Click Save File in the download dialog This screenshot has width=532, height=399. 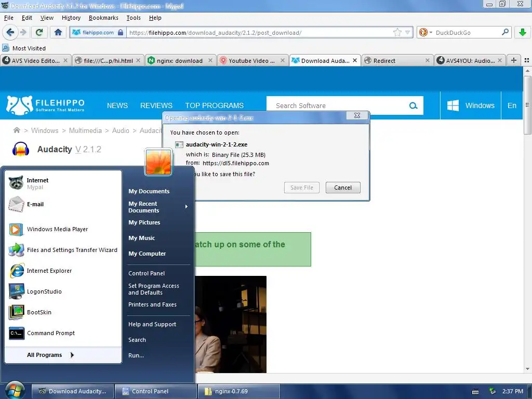[302, 188]
